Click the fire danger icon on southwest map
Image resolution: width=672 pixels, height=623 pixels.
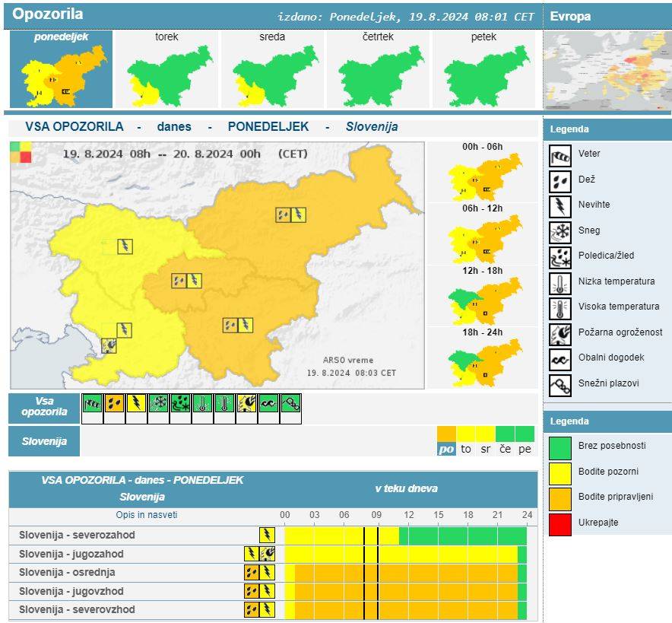pos(109,345)
